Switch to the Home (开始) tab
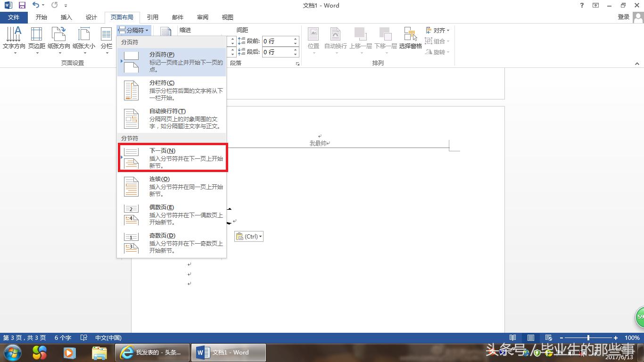The width and height of the screenshot is (644, 362). [x=41, y=17]
